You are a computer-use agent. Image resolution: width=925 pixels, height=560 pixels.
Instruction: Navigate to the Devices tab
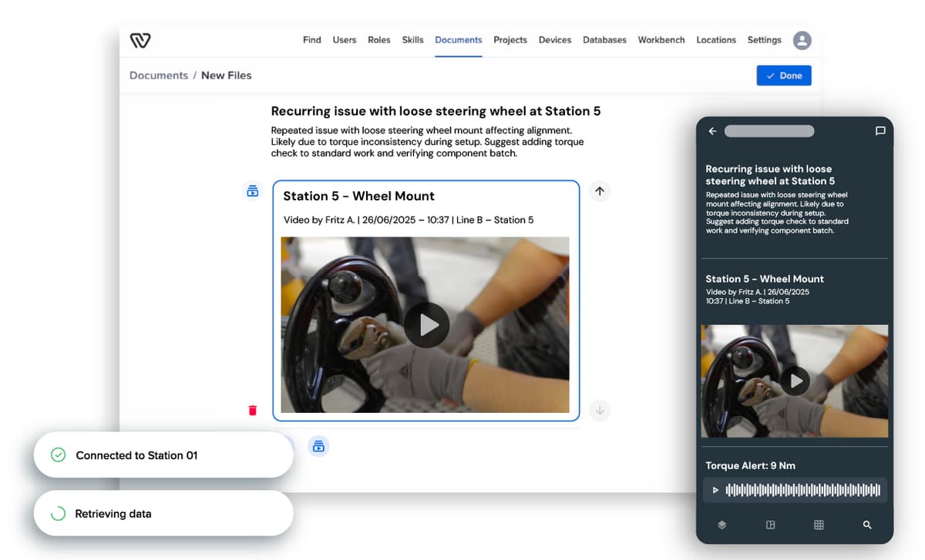[x=554, y=40]
